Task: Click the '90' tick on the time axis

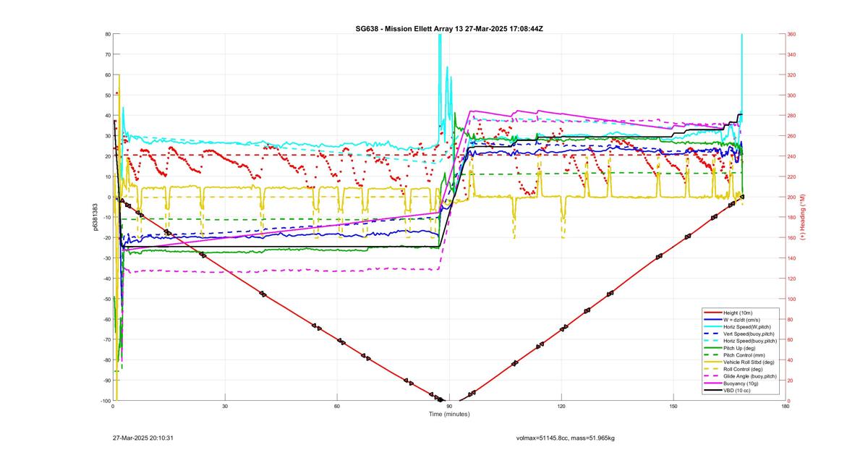Action: coord(449,406)
